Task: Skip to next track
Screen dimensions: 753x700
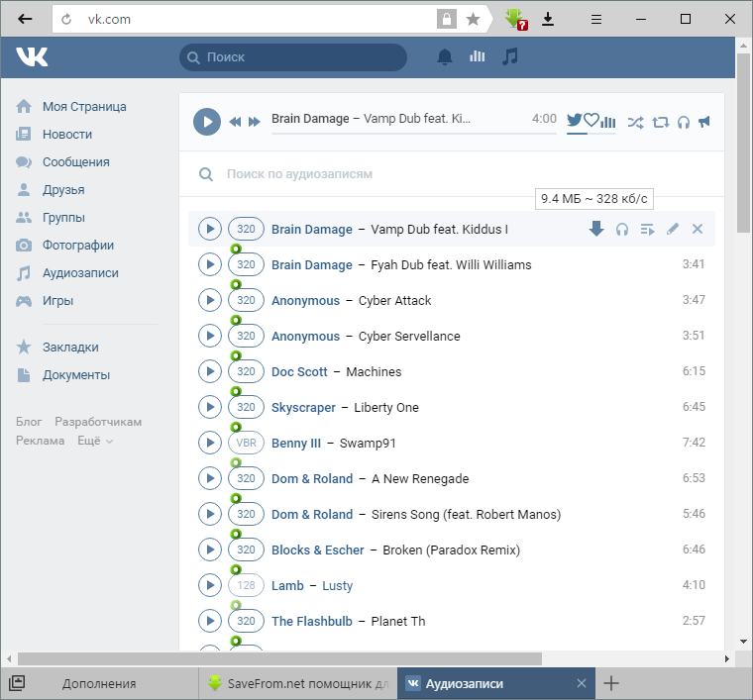Action: pos(254,122)
